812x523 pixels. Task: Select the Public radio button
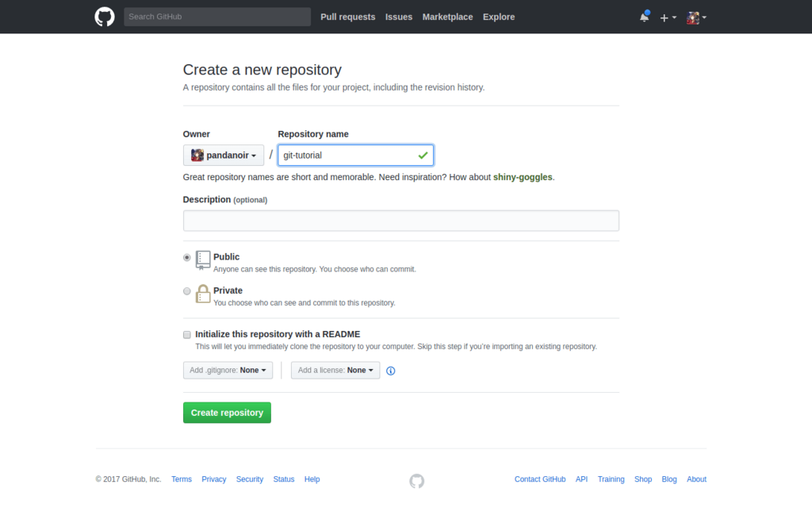187,258
